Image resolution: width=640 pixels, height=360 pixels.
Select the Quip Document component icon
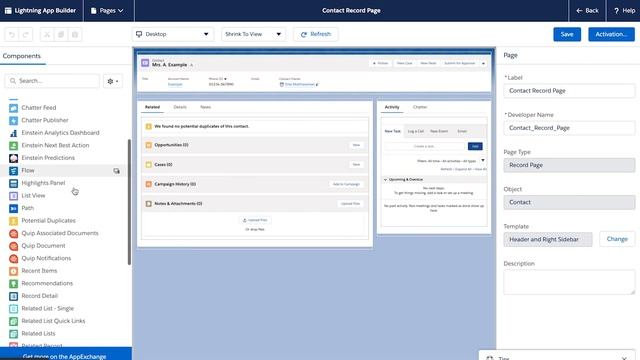pos(13,246)
